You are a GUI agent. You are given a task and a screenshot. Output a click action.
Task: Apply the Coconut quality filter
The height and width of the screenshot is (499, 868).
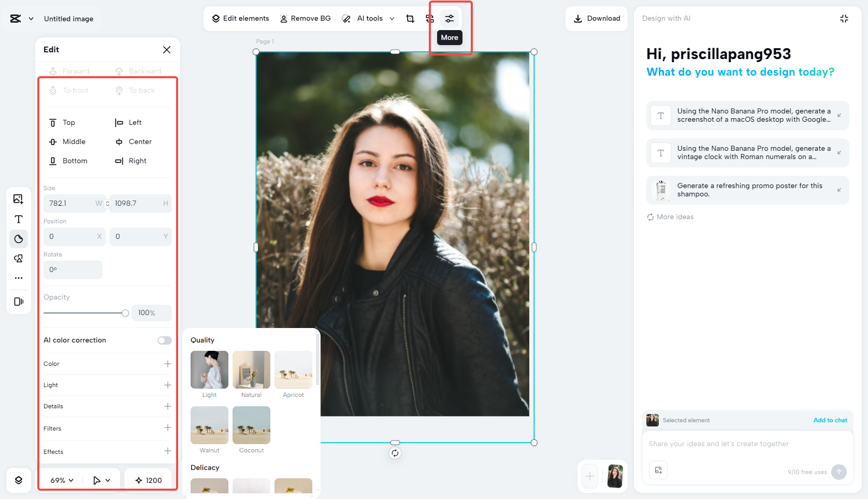click(251, 425)
